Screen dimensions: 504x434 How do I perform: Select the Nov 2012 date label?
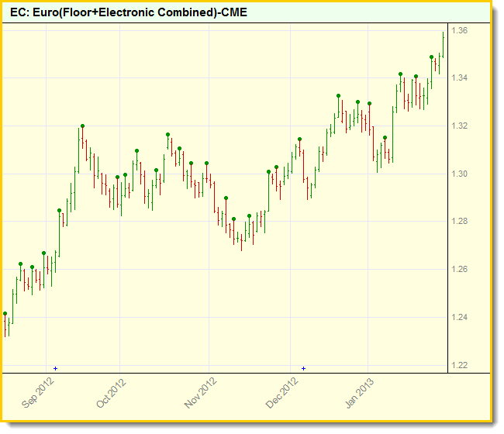point(201,393)
